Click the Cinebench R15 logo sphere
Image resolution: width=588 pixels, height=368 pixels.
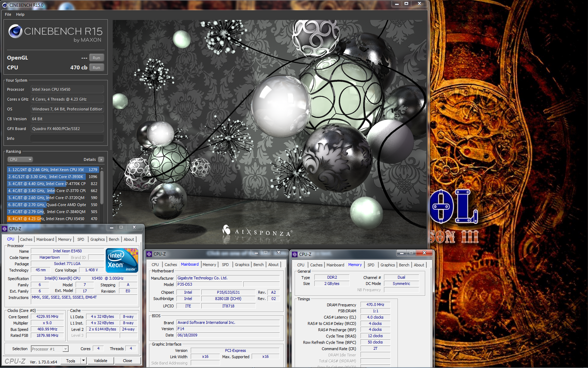(15, 31)
